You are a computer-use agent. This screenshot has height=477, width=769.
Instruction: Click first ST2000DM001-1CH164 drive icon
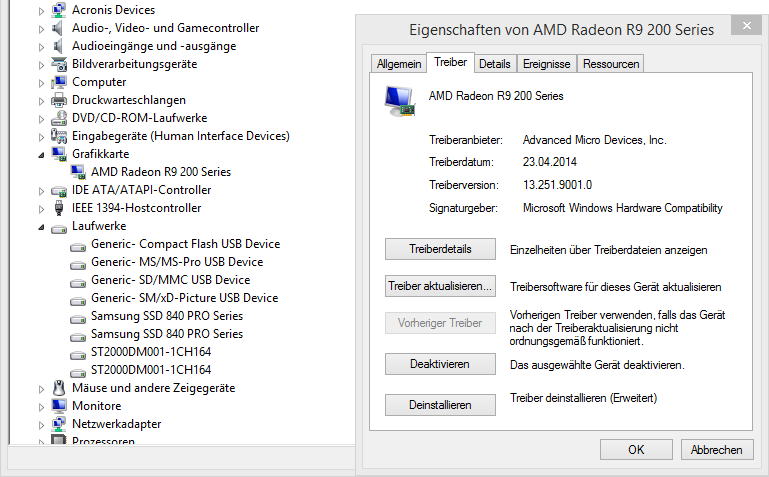pos(78,355)
